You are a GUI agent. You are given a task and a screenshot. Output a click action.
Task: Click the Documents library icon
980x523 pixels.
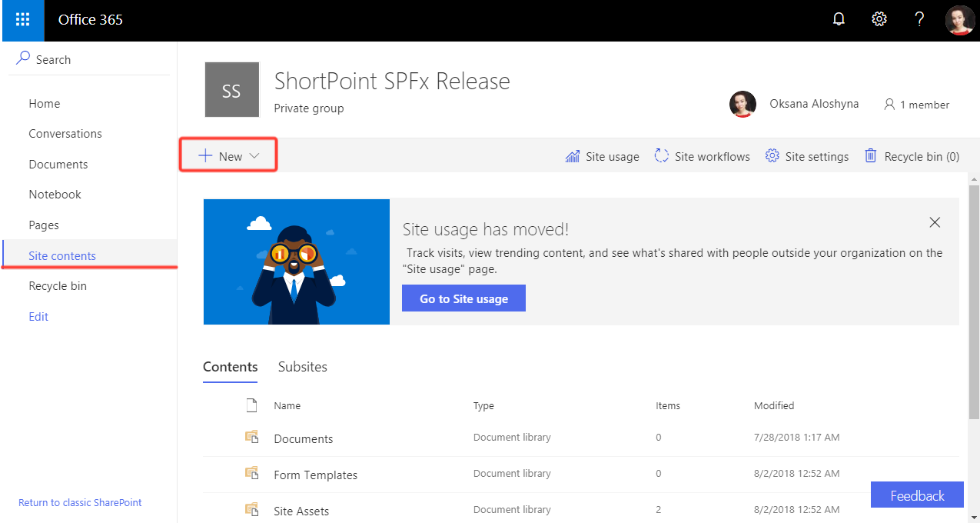251,436
